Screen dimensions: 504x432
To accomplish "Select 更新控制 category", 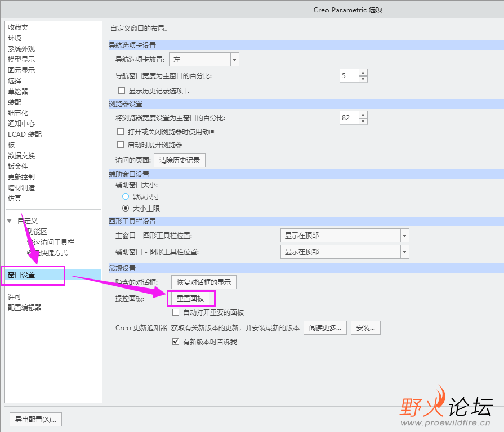I will 21,177.
